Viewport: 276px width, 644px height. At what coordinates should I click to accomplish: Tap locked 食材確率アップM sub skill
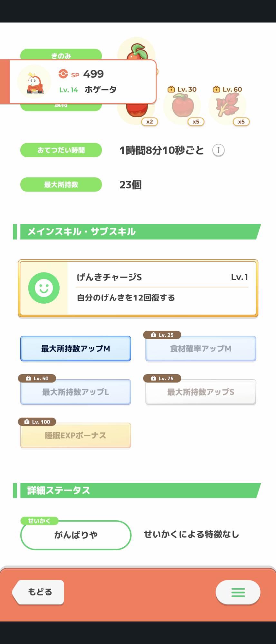click(201, 349)
